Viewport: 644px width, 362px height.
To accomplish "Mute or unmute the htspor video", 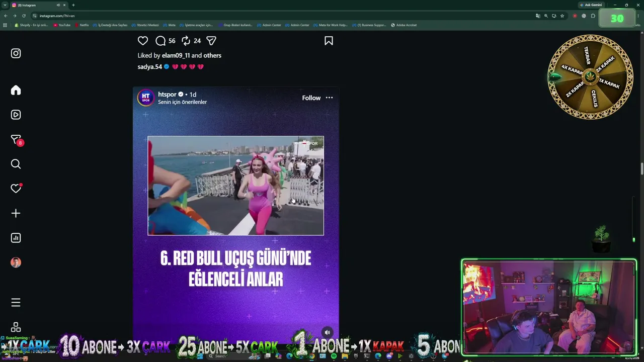I will [327, 332].
